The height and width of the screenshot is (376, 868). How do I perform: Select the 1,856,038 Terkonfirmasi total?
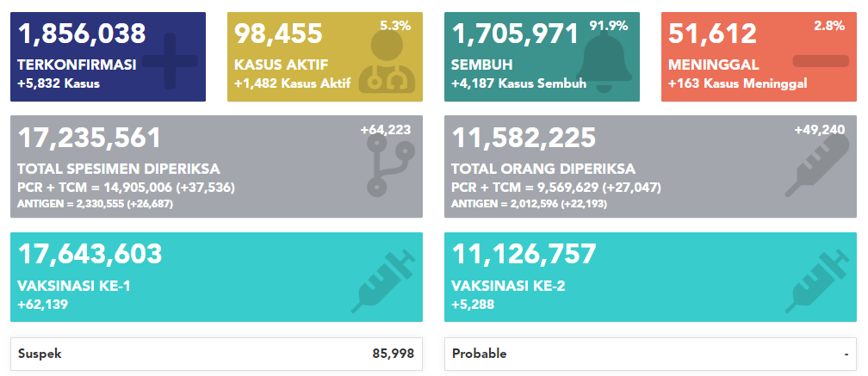coord(82,34)
